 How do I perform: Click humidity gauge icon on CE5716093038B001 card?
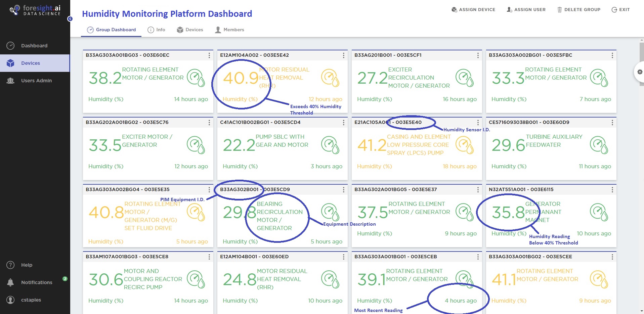point(599,145)
